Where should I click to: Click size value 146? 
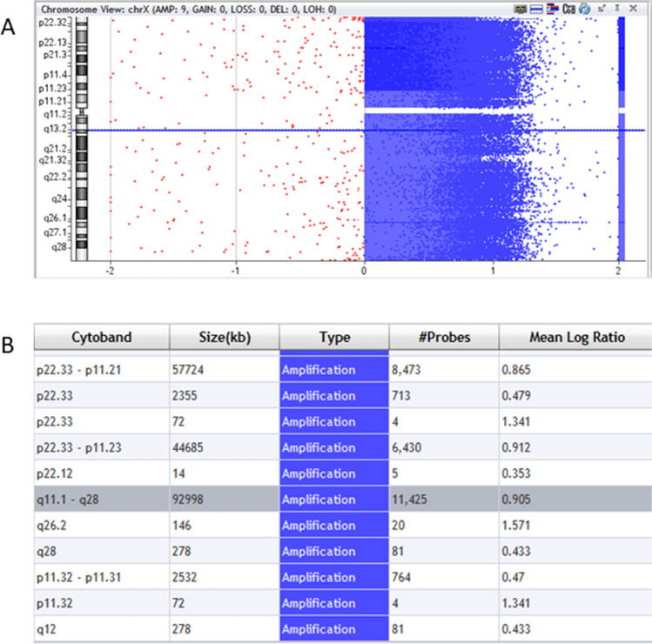pos(182,525)
